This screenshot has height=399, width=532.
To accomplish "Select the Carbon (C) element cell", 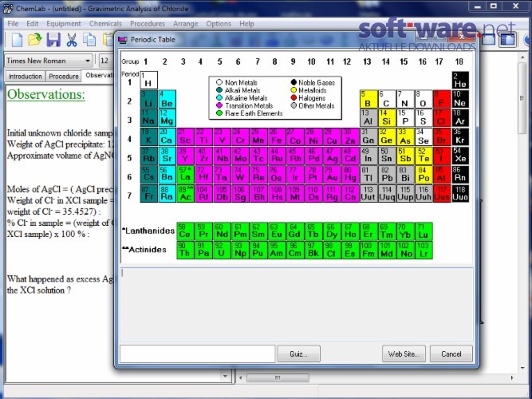I will [x=387, y=99].
